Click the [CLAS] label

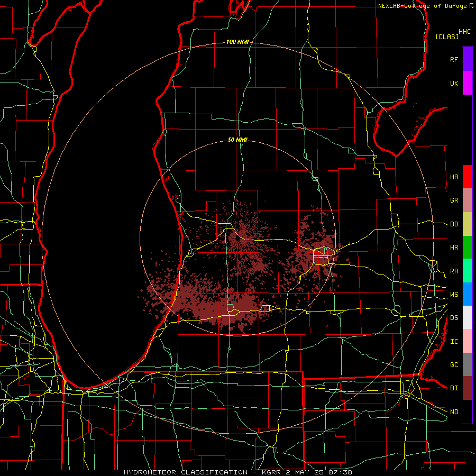447,36
